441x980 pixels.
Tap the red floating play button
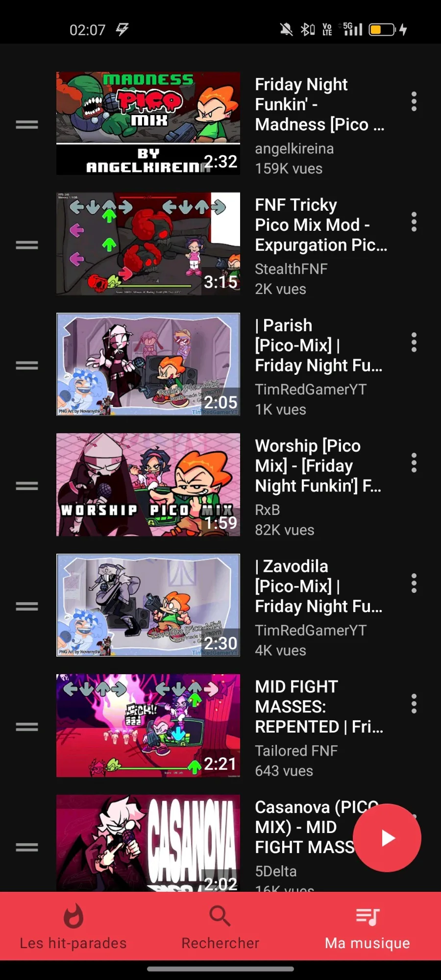point(387,838)
